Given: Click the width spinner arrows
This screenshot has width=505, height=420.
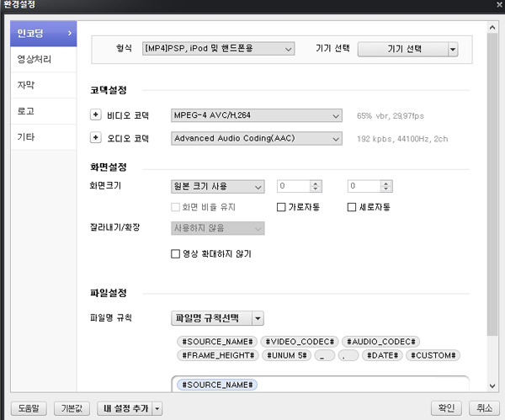Looking at the screenshot, I should [316, 186].
